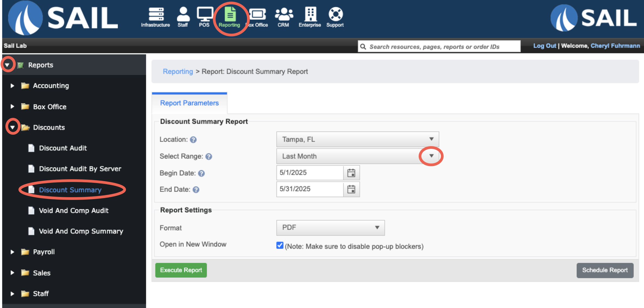Expand the Accounting folder
This screenshot has height=308, width=644.
click(x=12, y=86)
